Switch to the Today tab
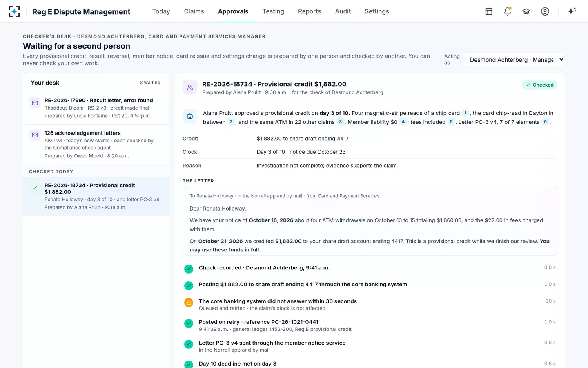This screenshot has height=368, width=588. 161,11
